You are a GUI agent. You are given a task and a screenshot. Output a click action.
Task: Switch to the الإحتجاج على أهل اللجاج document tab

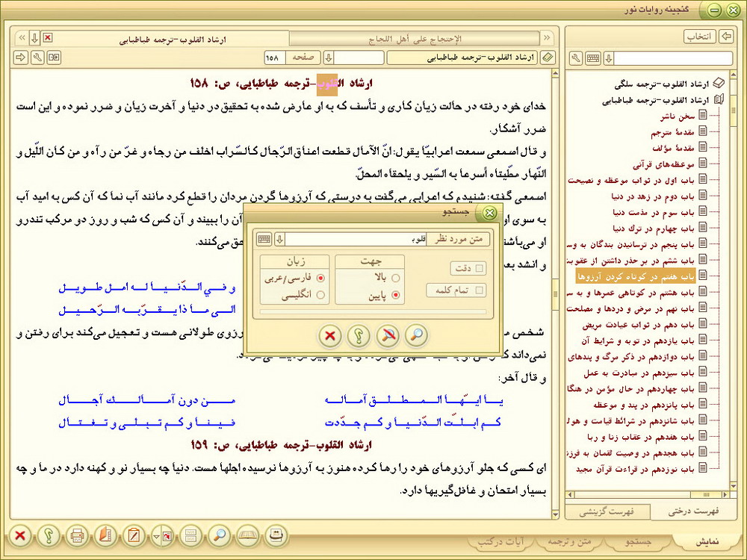point(415,39)
